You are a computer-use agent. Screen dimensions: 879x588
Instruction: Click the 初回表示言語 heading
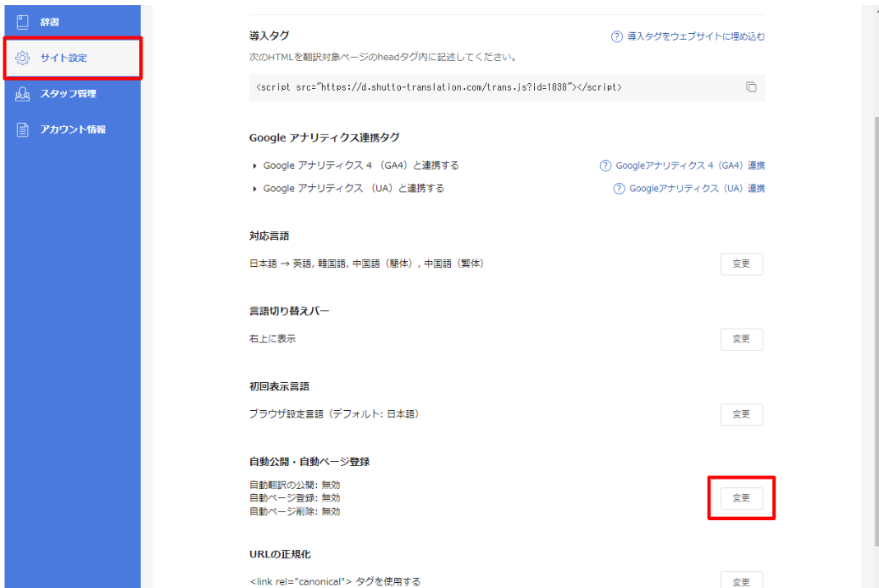(279, 386)
